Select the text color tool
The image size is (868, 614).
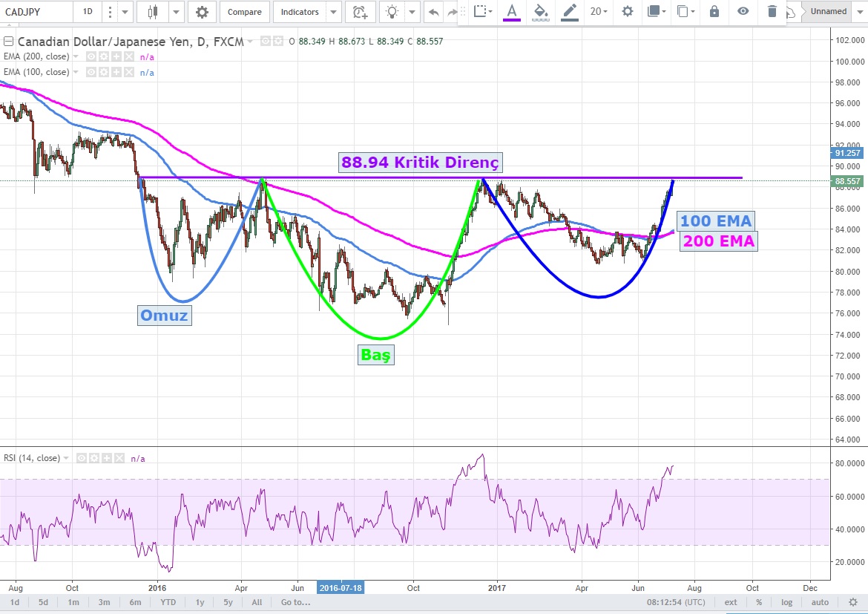tap(511, 12)
